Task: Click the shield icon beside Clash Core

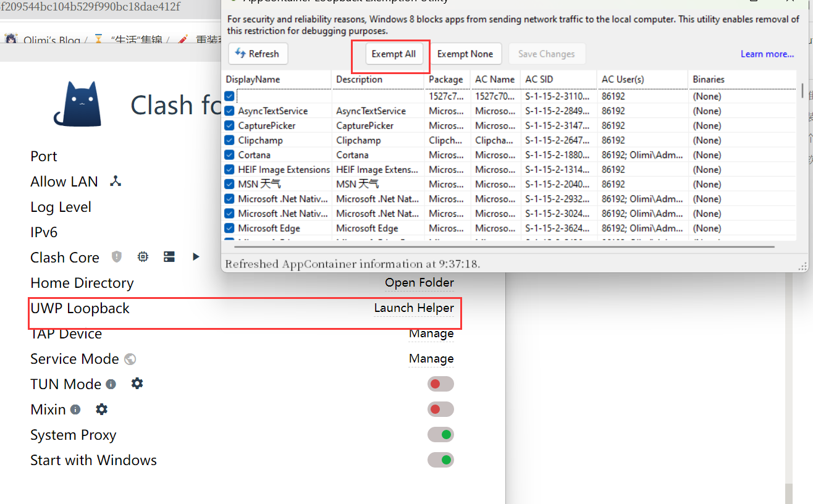Action: pos(117,257)
